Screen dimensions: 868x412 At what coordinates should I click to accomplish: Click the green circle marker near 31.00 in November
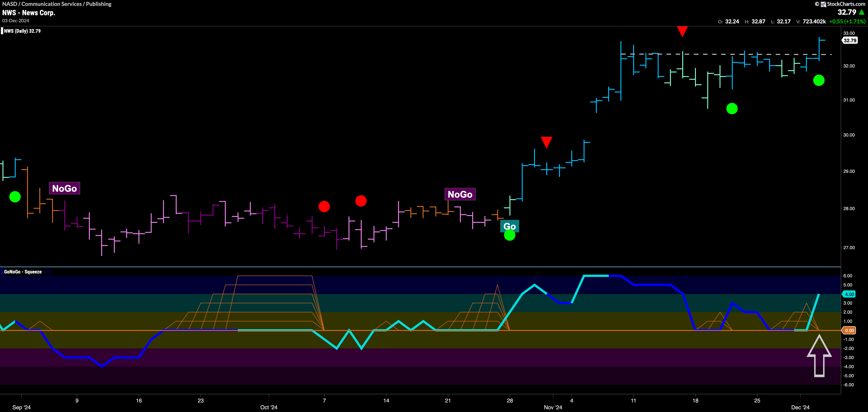(x=732, y=108)
